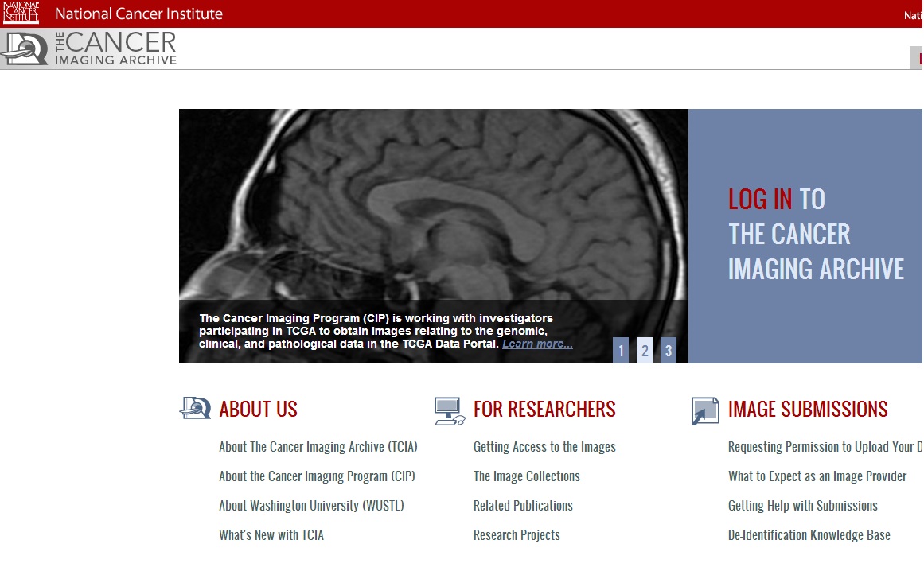Click the For Researchers computer icon
This screenshot has height=571, width=924.
point(450,411)
